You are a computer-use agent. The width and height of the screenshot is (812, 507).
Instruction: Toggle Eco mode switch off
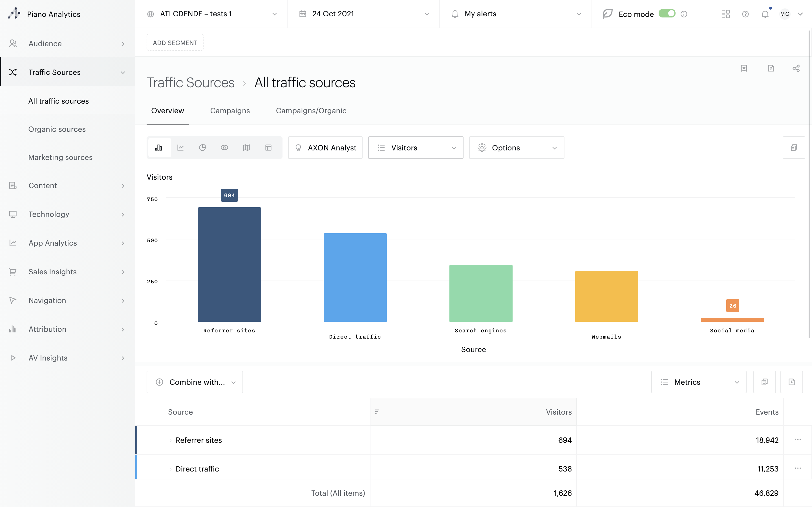(667, 14)
